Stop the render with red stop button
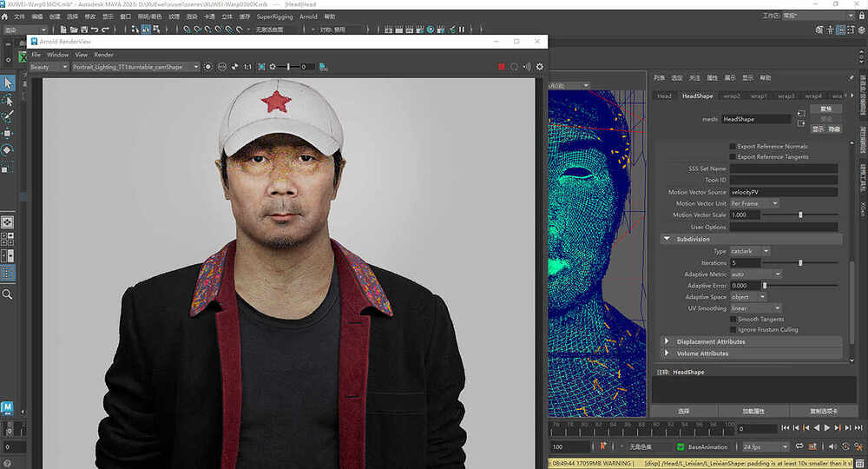Image resolution: width=868 pixels, height=469 pixels. (502, 67)
